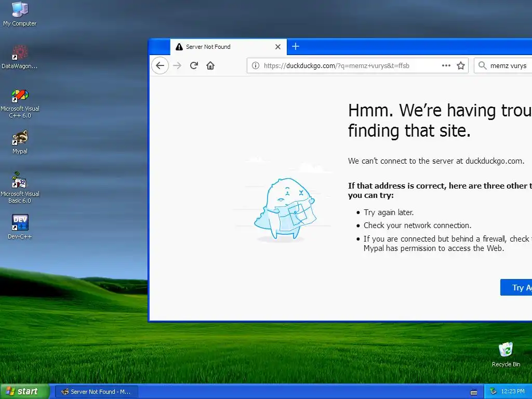Launch Dev-C++ from the desktop

tap(20, 227)
